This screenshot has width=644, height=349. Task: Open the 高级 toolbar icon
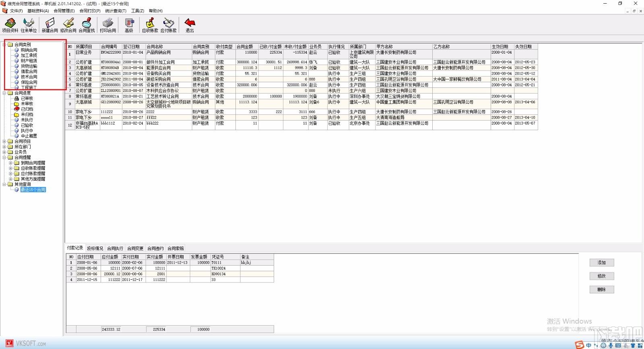[x=129, y=25]
